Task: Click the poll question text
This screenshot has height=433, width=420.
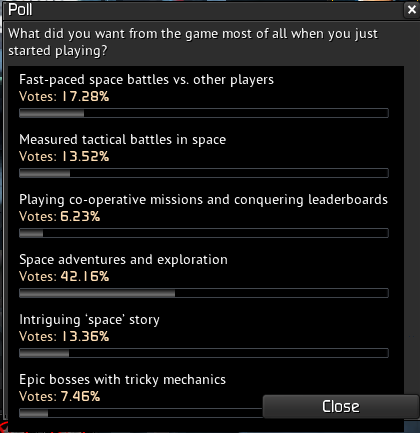Action: [193, 42]
